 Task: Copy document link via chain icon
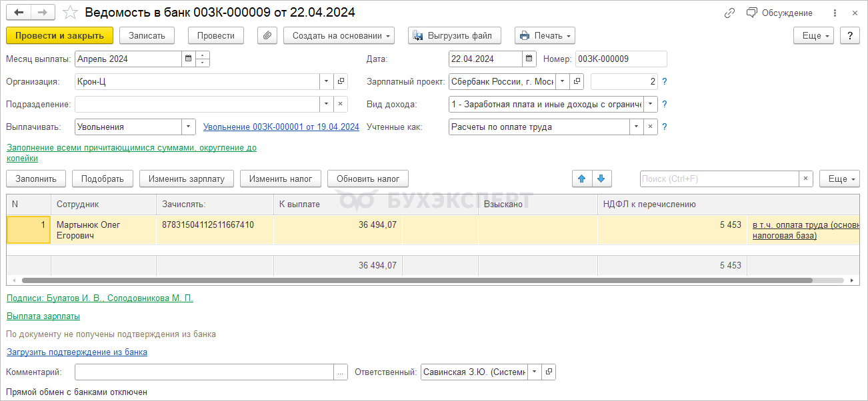[x=730, y=13]
